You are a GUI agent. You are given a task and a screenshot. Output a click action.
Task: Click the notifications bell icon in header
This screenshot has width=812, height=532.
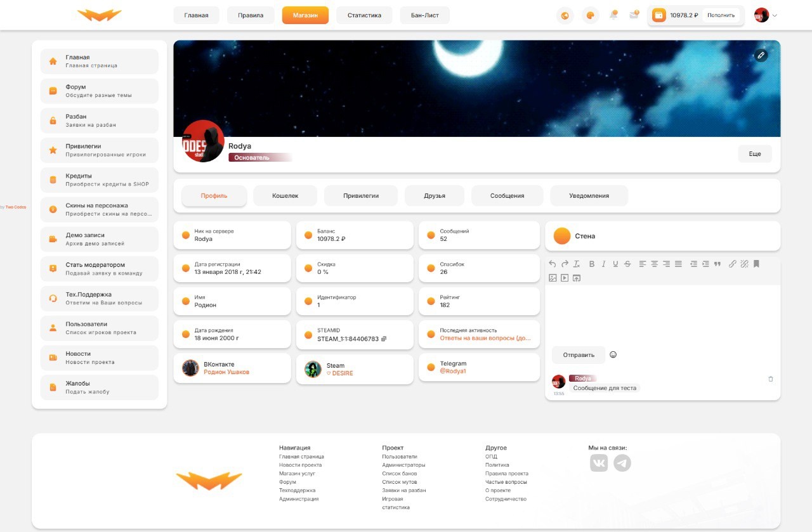point(613,15)
